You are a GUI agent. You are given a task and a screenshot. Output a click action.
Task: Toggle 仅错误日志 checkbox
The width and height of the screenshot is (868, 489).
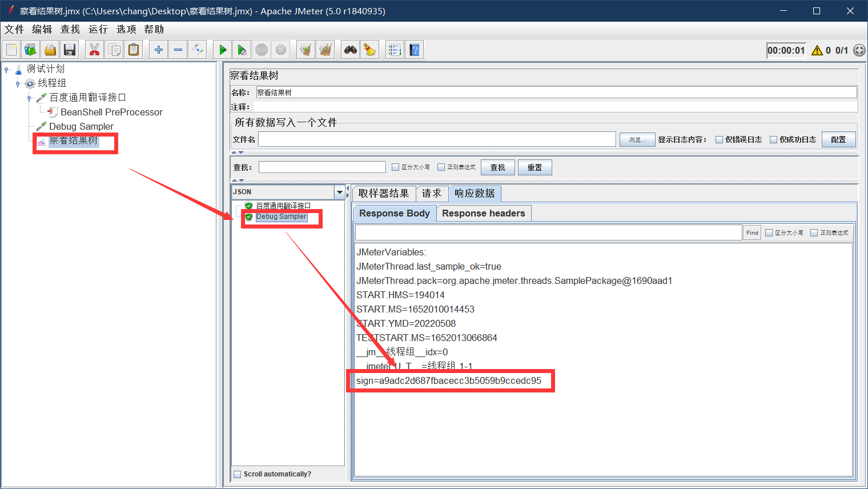coord(720,140)
